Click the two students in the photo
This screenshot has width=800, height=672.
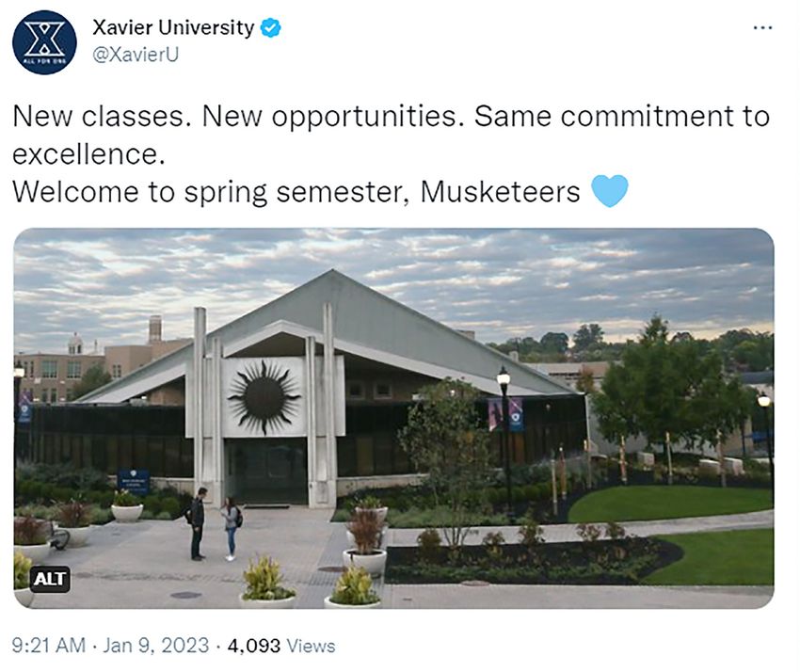coord(215,524)
